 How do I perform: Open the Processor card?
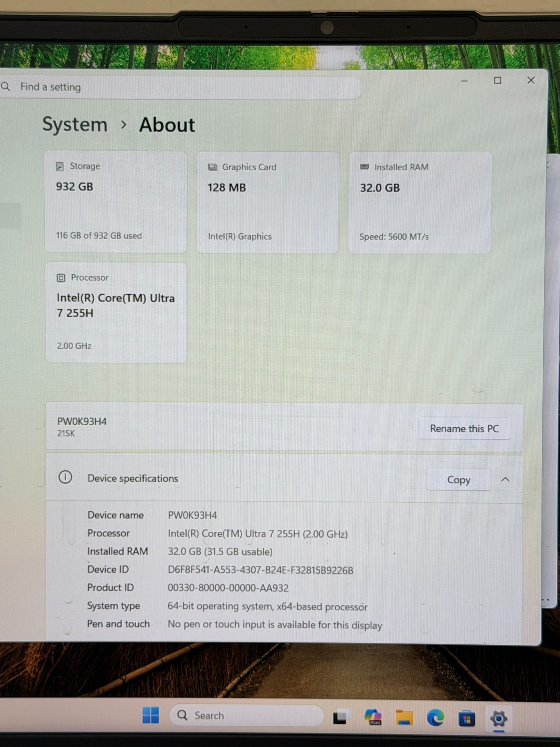tap(116, 312)
